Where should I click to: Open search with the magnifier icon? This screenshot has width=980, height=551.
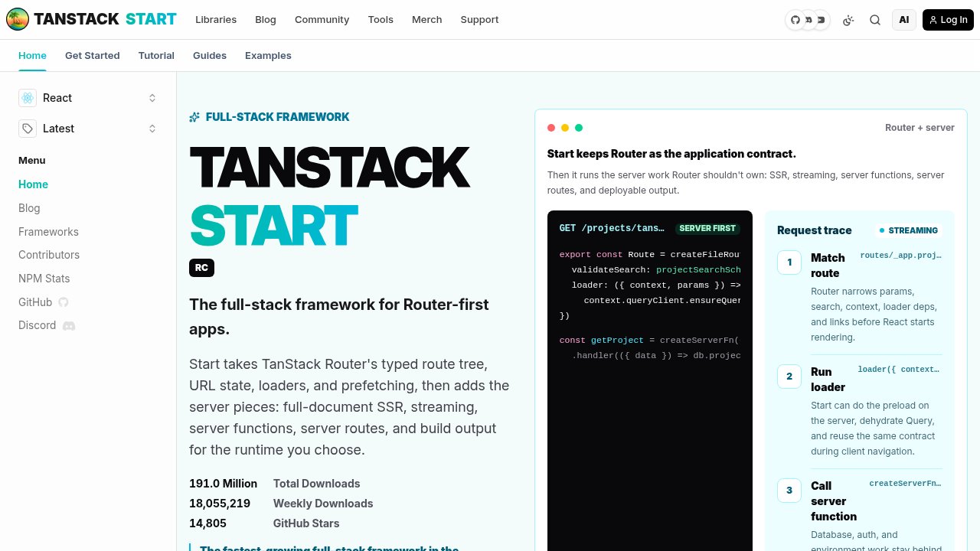pos(875,20)
